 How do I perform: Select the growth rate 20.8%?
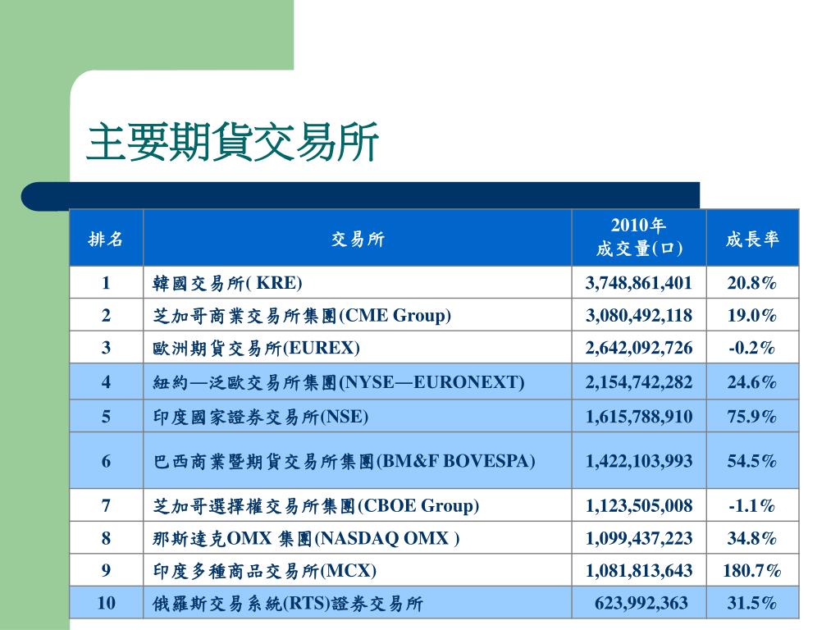[x=751, y=282]
